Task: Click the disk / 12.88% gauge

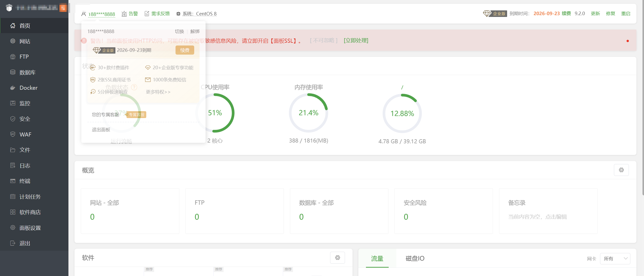Action: click(x=402, y=113)
